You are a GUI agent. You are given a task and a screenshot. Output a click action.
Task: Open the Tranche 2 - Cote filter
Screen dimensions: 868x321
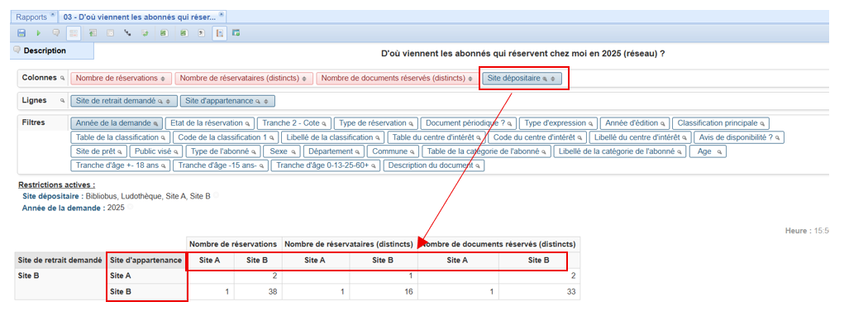coord(295,123)
